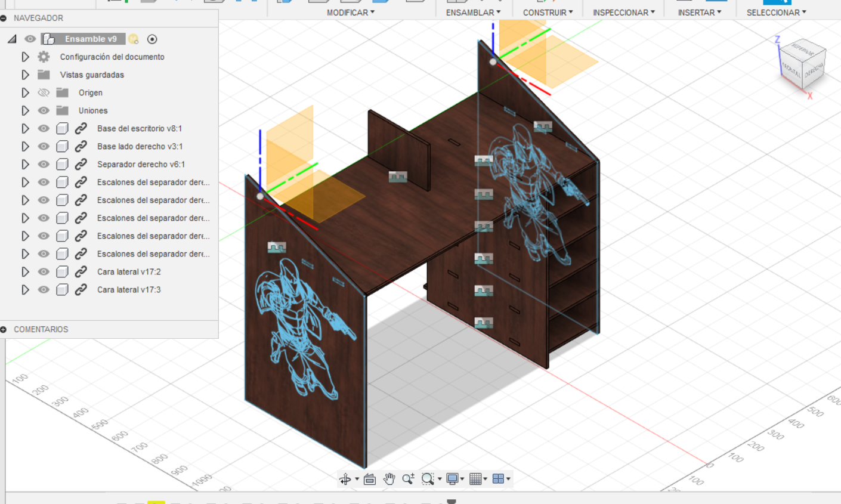Click the link icon of Cara lateral v17:3
Screen dimensions: 841x504
pyautogui.click(x=81, y=289)
